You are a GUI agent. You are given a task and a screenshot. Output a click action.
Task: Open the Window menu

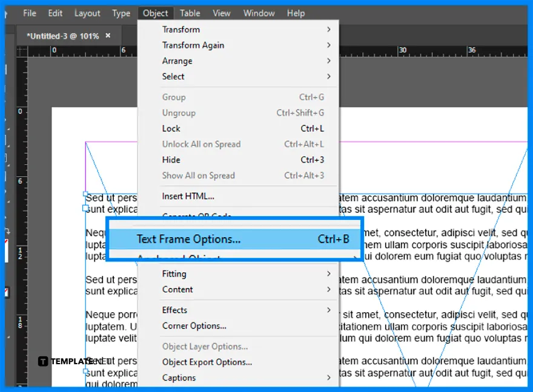pos(259,13)
